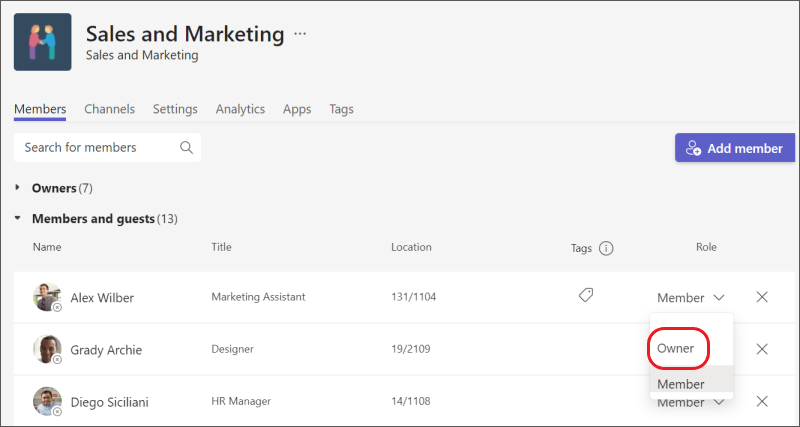
Task: Open Alex Wilber's Member role dropdown
Action: (692, 297)
